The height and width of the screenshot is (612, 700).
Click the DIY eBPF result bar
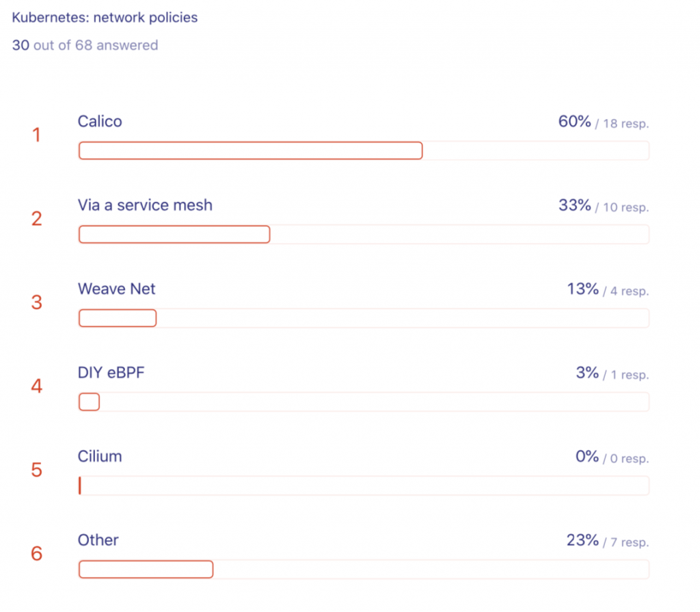[89, 402]
